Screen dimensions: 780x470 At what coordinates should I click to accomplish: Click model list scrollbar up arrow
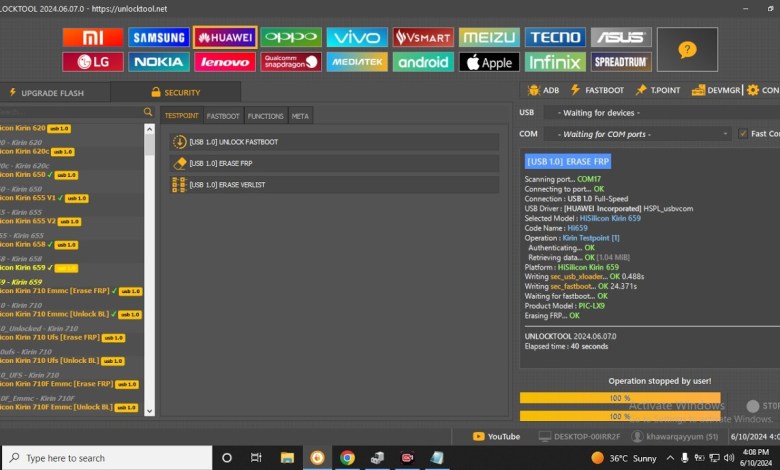click(149, 129)
